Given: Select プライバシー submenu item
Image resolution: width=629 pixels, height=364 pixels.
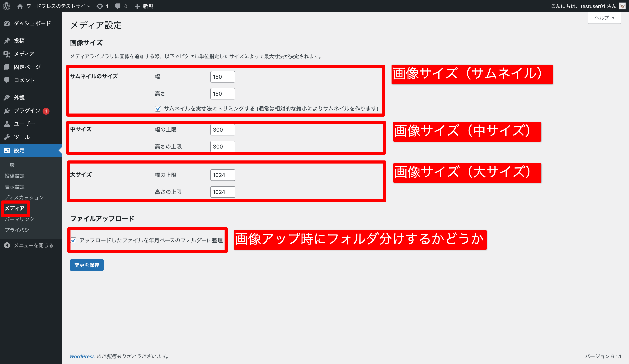Looking at the screenshot, I should coord(19,230).
